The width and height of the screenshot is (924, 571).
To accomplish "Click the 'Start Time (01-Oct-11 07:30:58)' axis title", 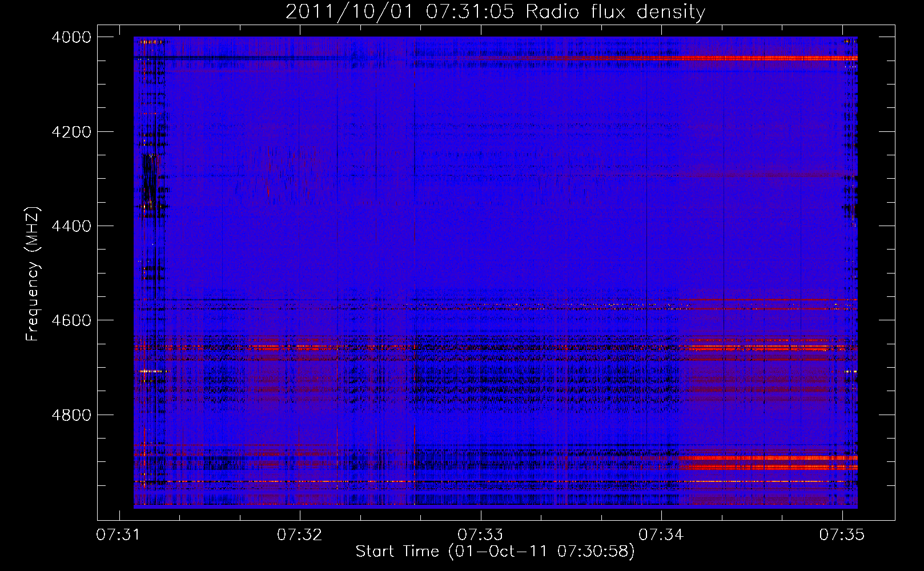I will [x=495, y=552].
